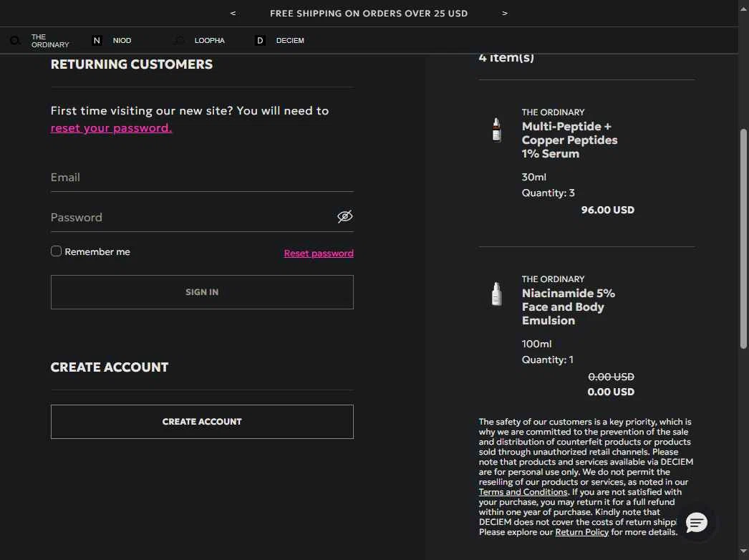
Task: Switch to the LOOPHA brand tab
Action: pos(209,41)
